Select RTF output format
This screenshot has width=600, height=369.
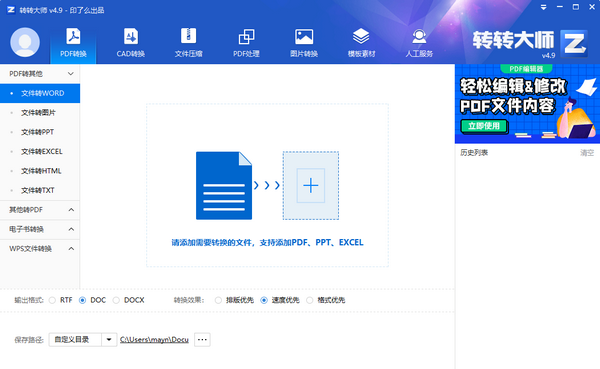52,300
